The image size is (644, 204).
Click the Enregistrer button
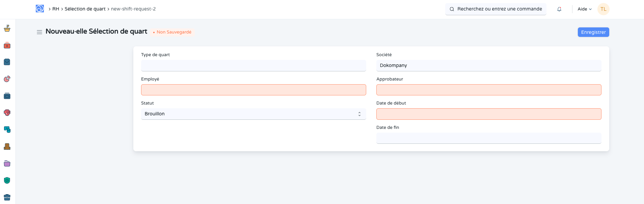click(x=593, y=32)
